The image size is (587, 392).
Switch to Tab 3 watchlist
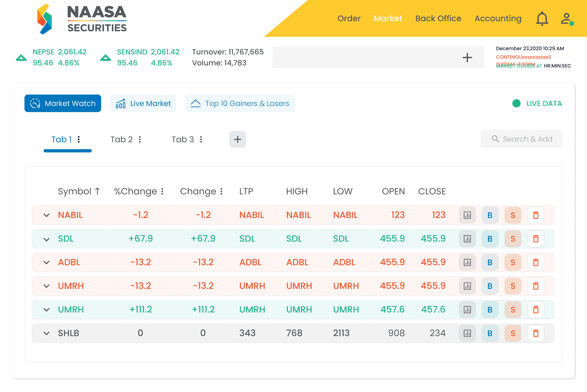pyautogui.click(x=183, y=139)
